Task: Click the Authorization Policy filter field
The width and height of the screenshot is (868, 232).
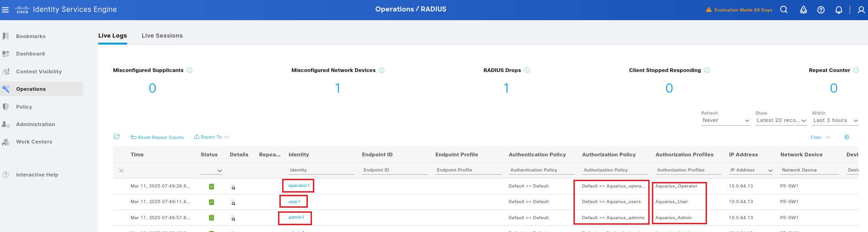Action: [x=615, y=170]
